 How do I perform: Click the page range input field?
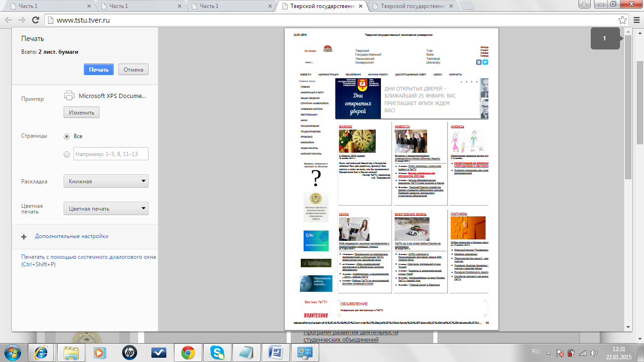point(111,154)
